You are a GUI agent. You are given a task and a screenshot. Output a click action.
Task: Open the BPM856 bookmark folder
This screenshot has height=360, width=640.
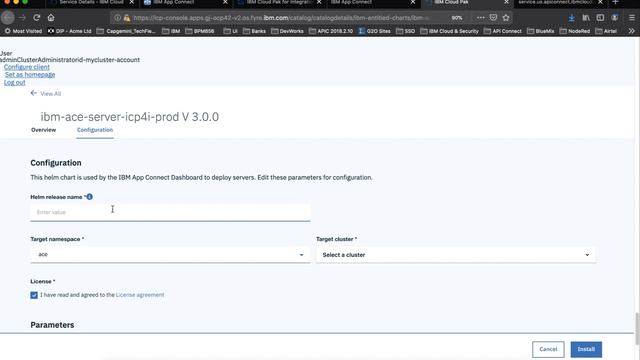click(x=200, y=31)
